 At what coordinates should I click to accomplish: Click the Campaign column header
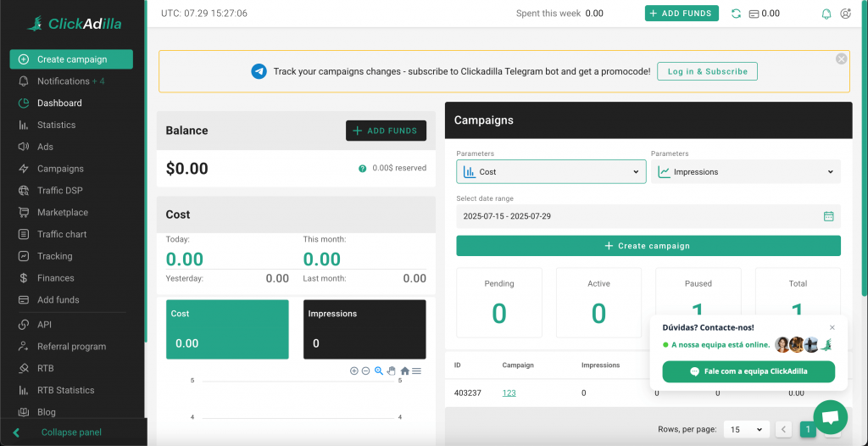coord(518,365)
